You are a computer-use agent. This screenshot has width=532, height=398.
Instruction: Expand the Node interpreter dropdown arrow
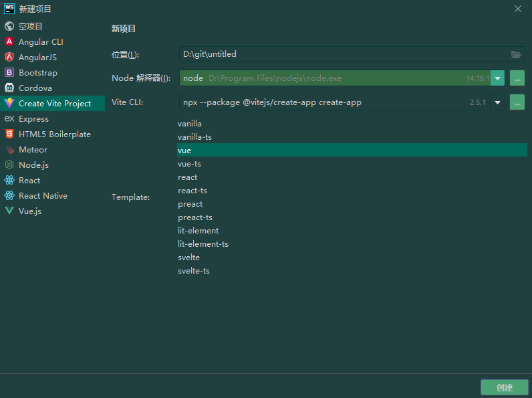(x=497, y=78)
